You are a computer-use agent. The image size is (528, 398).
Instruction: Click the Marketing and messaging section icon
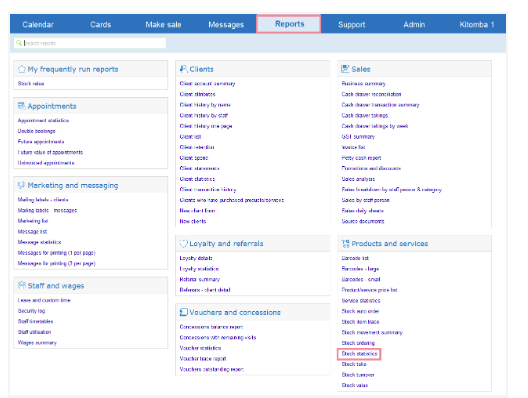22,185
